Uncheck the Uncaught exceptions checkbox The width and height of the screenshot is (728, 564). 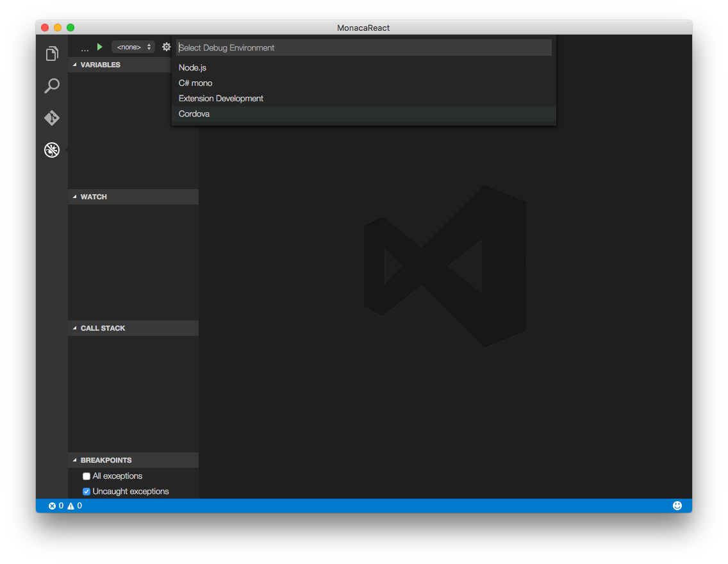[87, 492]
